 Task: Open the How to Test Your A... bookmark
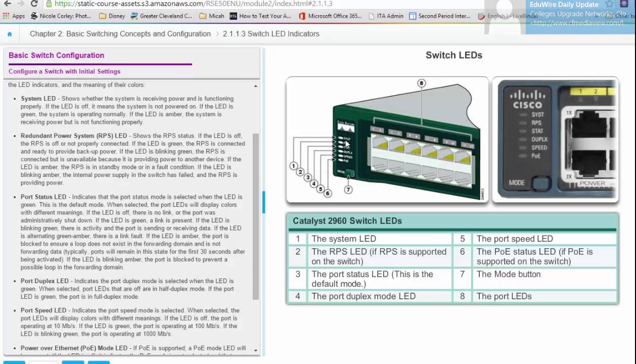coord(260,16)
